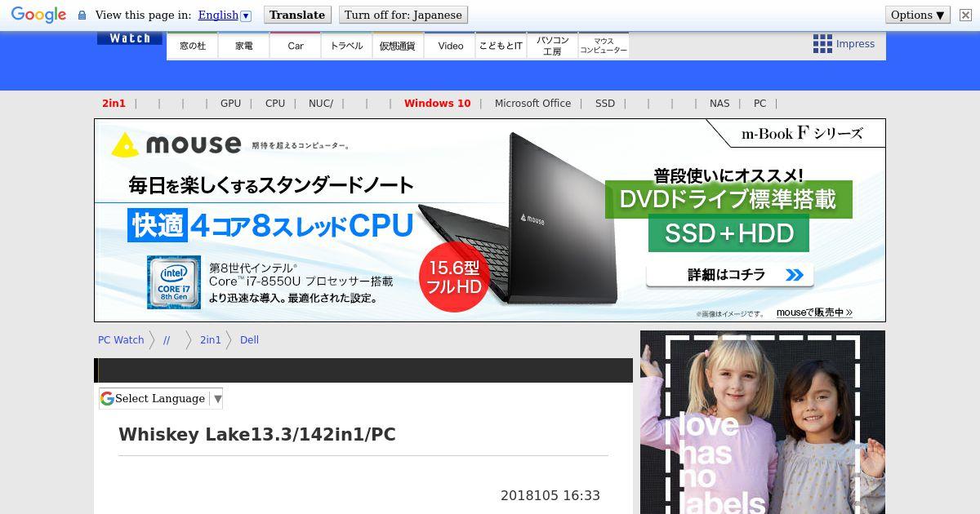Viewport: 980px width, 514px height.
Task: Close the Google translate bar
Action: pyautogui.click(x=965, y=15)
